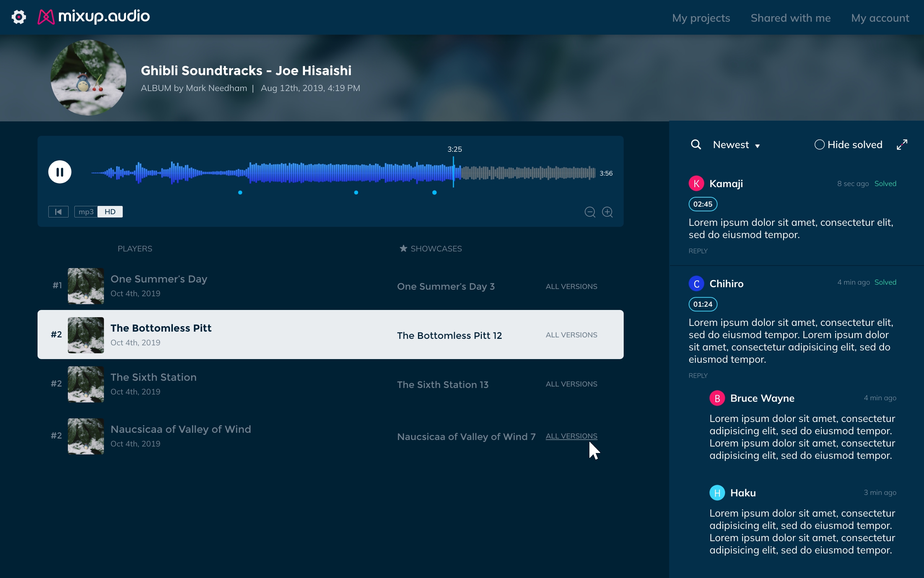This screenshot has width=924, height=578.
Task: Reply to Kamaji's comment
Action: 698,251
